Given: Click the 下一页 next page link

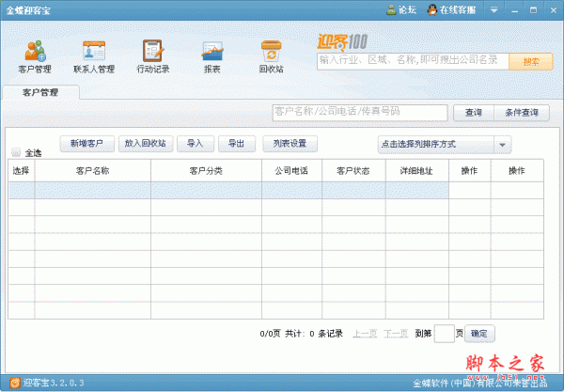Looking at the screenshot, I should (x=396, y=334).
